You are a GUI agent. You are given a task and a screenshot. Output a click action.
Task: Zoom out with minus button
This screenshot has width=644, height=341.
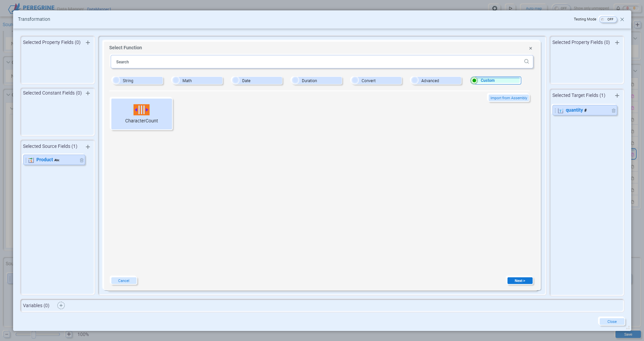pyautogui.click(x=7, y=334)
